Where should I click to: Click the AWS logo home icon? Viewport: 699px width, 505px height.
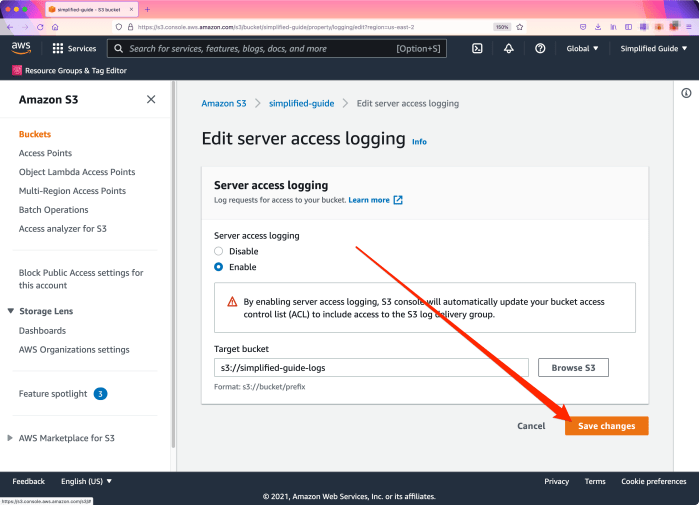click(21, 48)
